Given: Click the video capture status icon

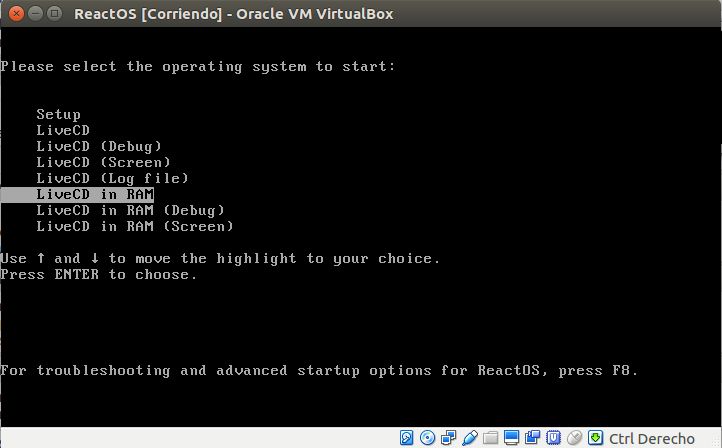Looking at the screenshot, I should coord(531,438).
